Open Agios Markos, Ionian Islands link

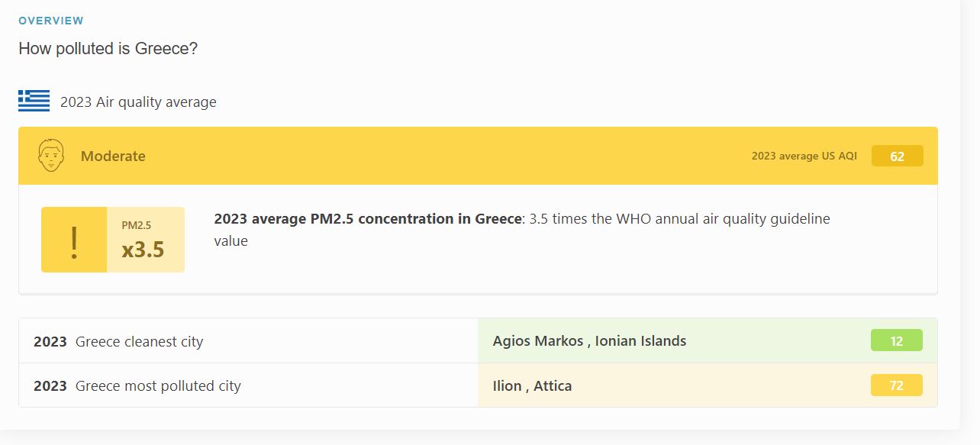pyautogui.click(x=589, y=341)
